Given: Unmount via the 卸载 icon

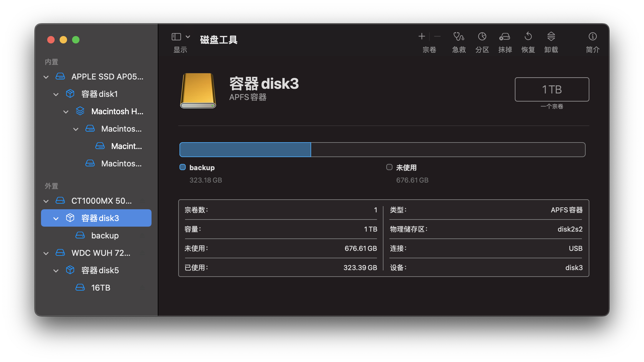Looking at the screenshot, I should 551,37.
